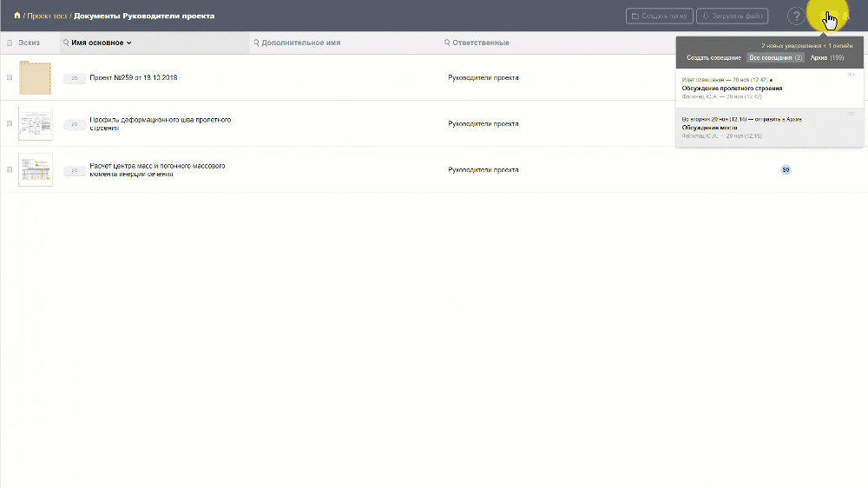Image resolution: width=868 pixels, height=488 pixels.
Task: Open the Проект №259 folder icon
Action: pos(36,77)
